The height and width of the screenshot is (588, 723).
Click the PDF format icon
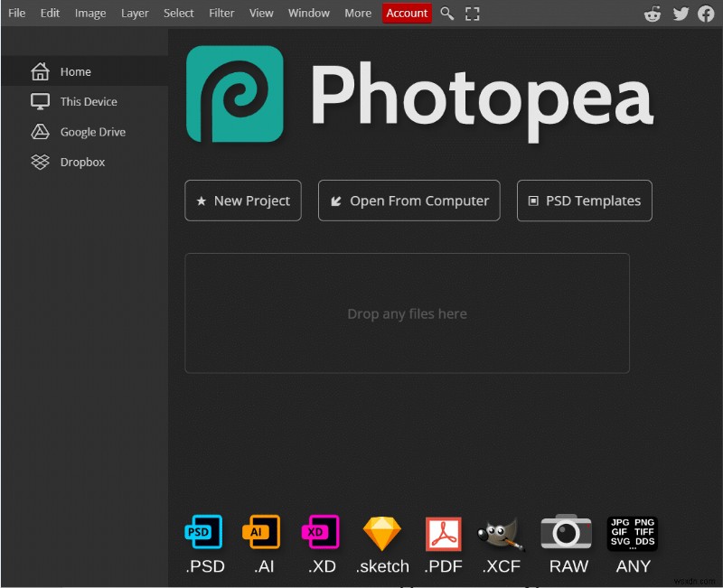point(443,534)
